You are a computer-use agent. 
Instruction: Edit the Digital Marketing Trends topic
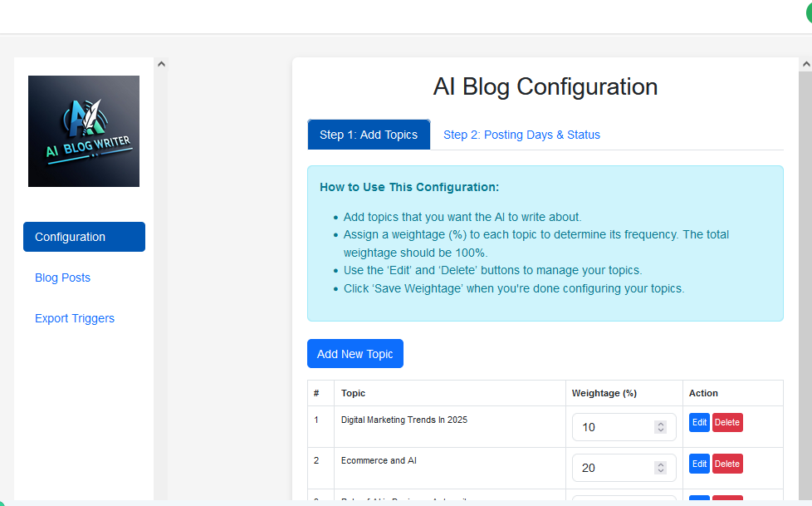[699, 422]
